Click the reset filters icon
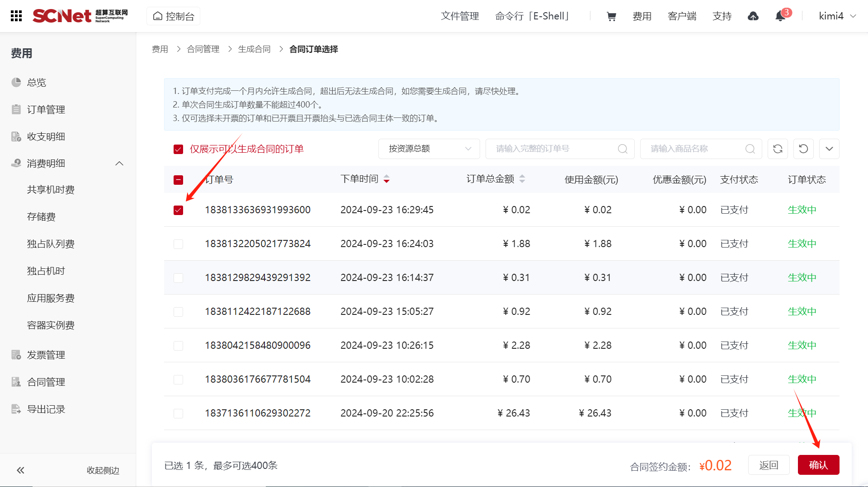This screenshot has width=868, height=487. tap(803, 149)
